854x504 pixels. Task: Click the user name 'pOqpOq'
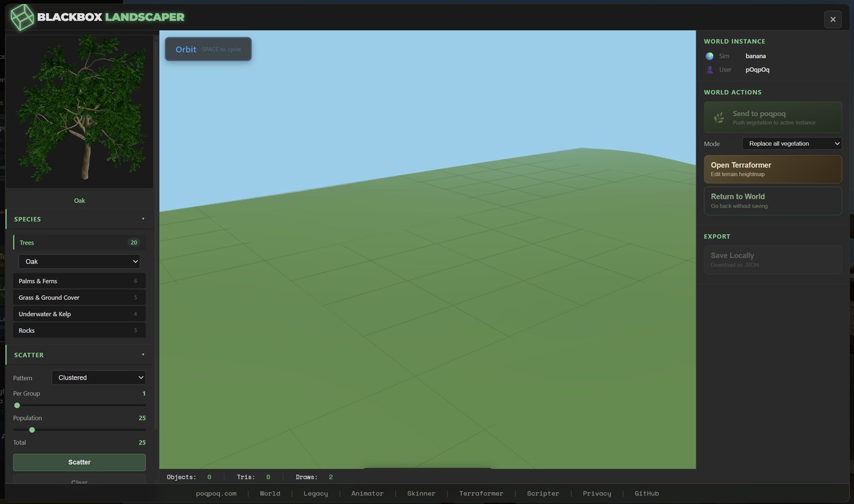click(x=757, y=69)
